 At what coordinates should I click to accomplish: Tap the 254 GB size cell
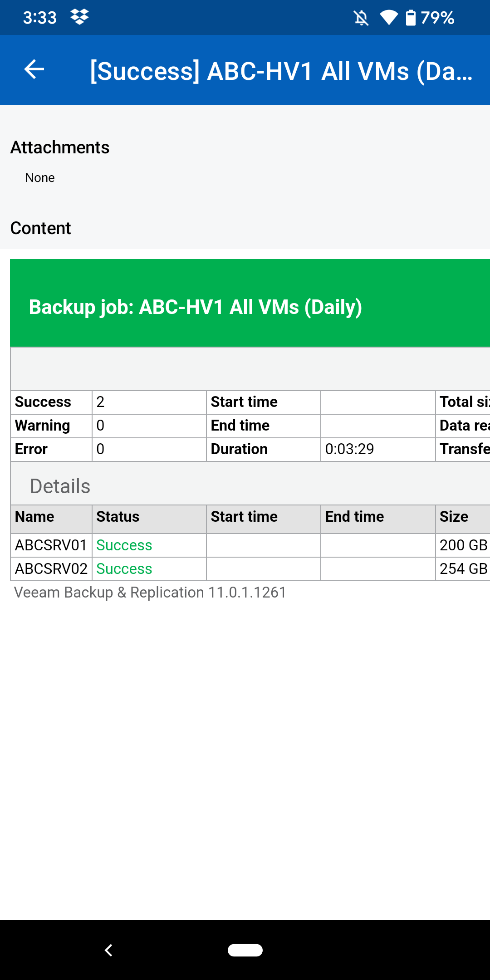[463, 568]
